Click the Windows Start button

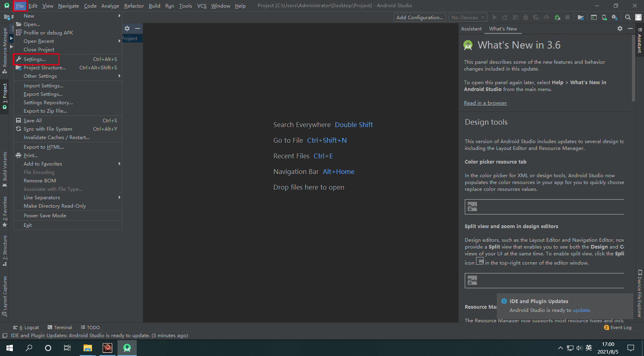10,348
